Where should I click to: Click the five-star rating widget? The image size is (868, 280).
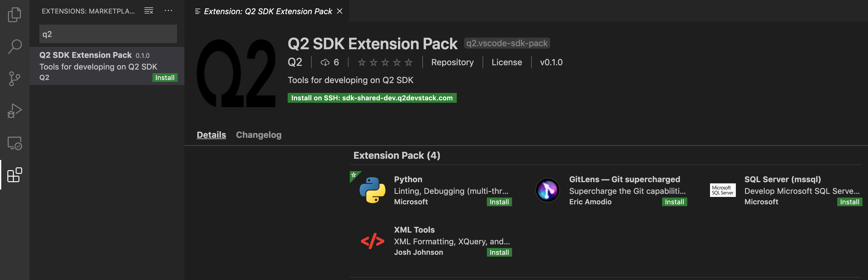tap(385, 62)
